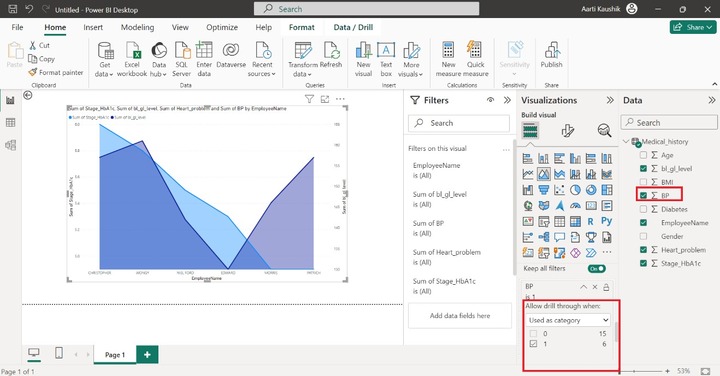Switch to mobile layout icon

59,353
